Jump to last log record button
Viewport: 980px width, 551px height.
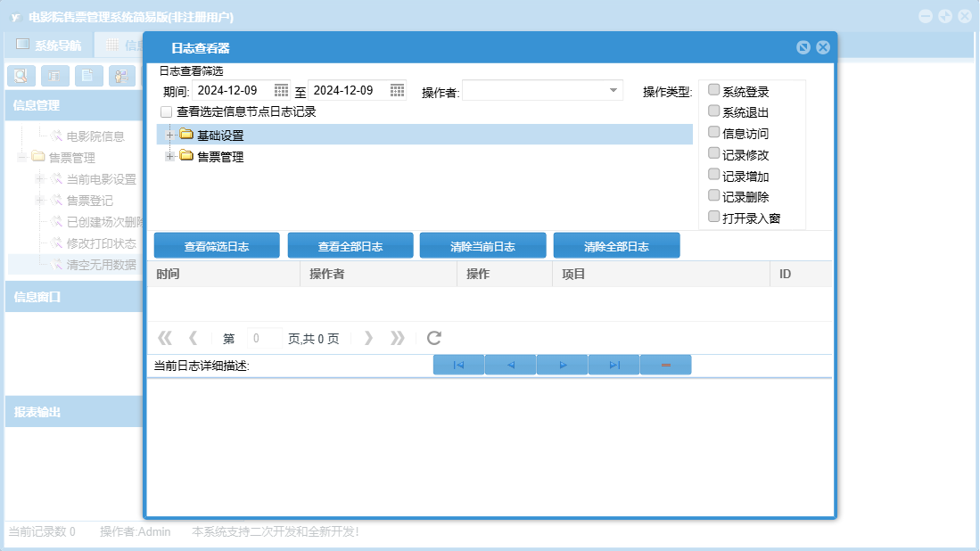tap(614, 365)
